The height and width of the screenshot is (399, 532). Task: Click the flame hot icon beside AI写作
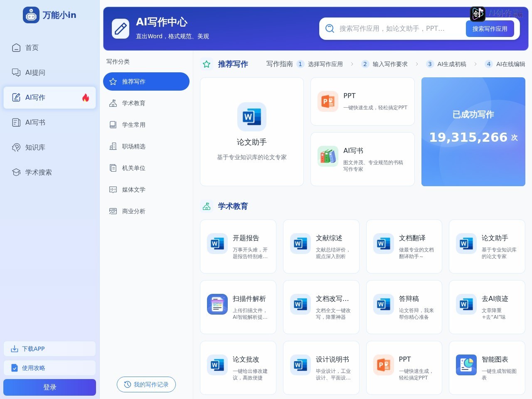86,98
